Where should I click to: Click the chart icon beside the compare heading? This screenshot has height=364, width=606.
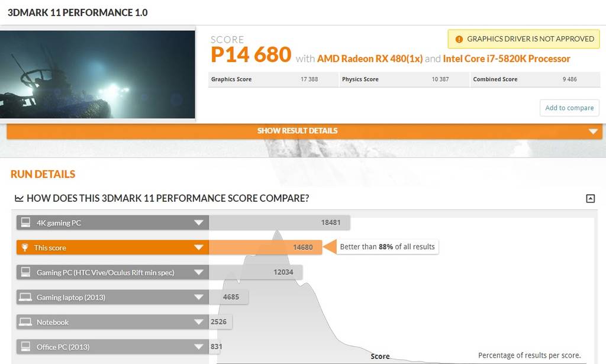point(19,198)
